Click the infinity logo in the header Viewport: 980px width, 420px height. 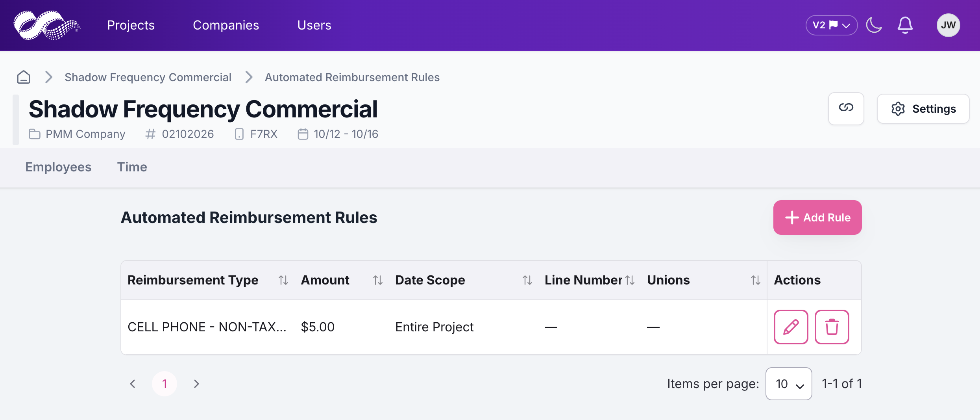point(47,25)
